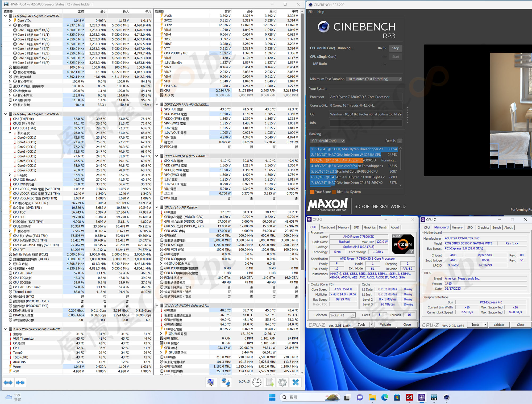This screenshot has height=404, width=532.
Task: Switch to Mainboard tab in left CPU-Z
Action: pos(328,227)
